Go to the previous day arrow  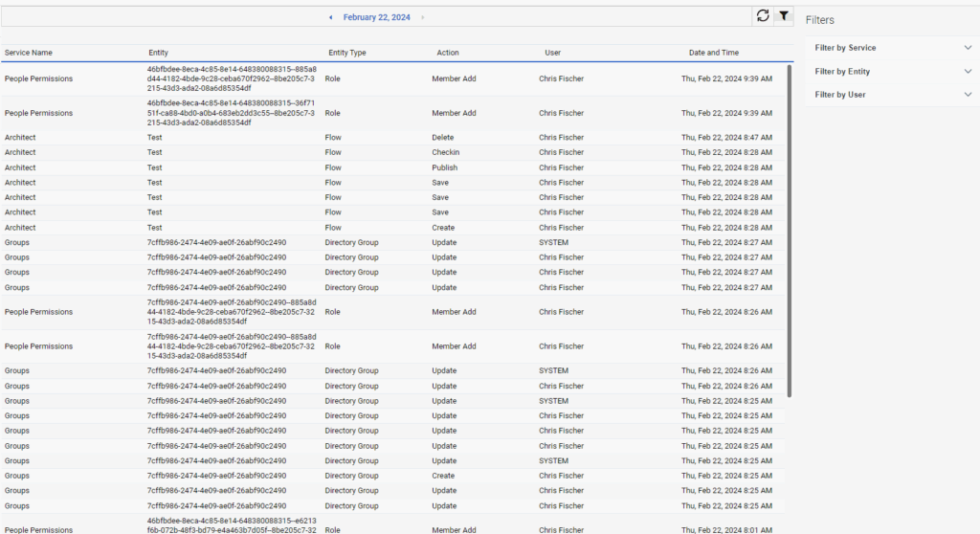coord(330,17)
